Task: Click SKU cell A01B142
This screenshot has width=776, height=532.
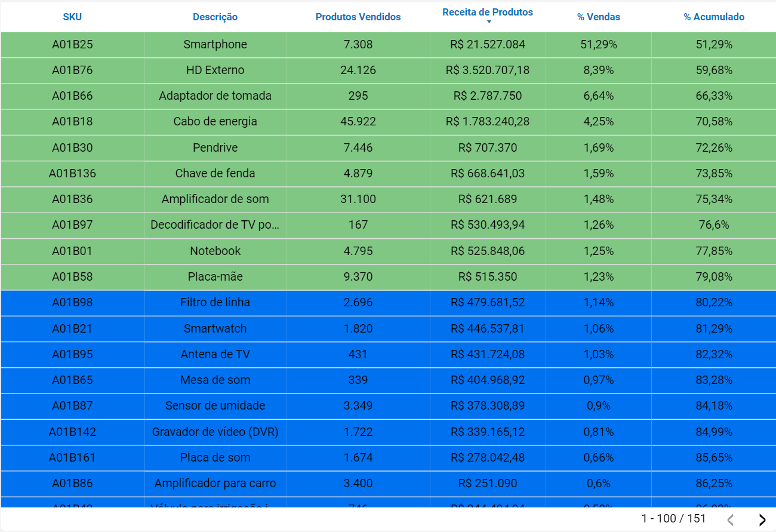Action: tap(72, 432)
